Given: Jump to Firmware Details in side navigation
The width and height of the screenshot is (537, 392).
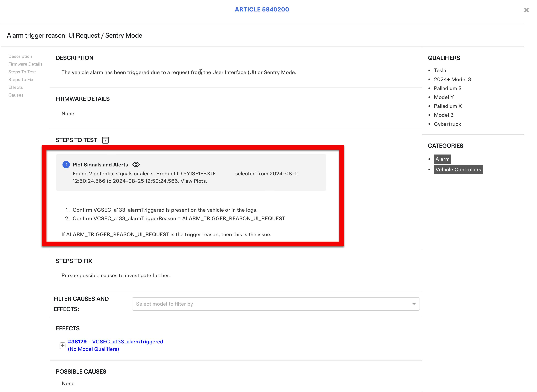Looking at the screenshot, I should [x=25, y=64].
